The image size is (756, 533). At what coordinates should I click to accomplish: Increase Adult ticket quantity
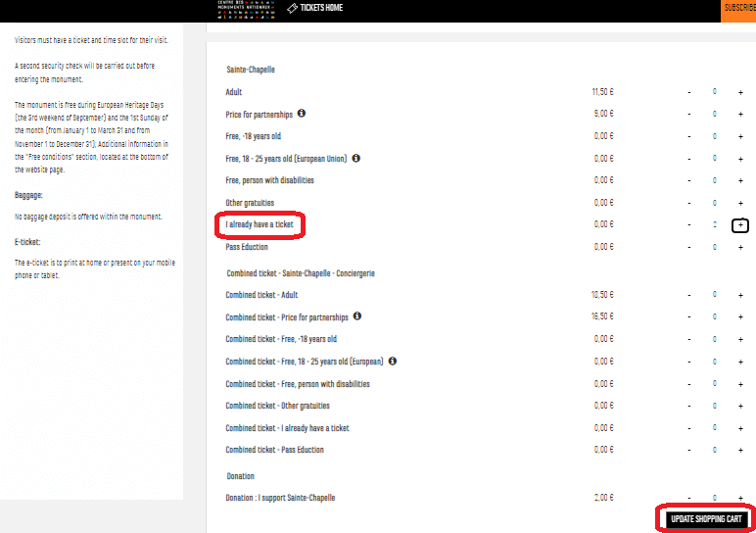click(x=740, y=92)
